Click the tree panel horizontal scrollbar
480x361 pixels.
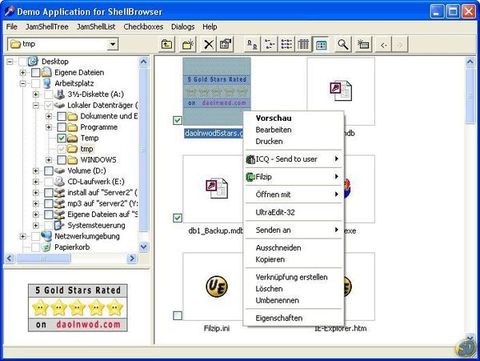pos(71,258)
